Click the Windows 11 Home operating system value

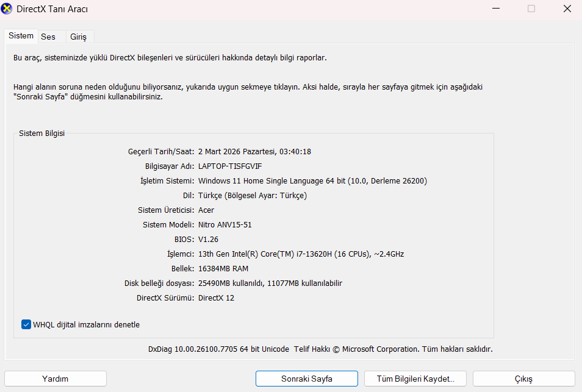point(312,180)
